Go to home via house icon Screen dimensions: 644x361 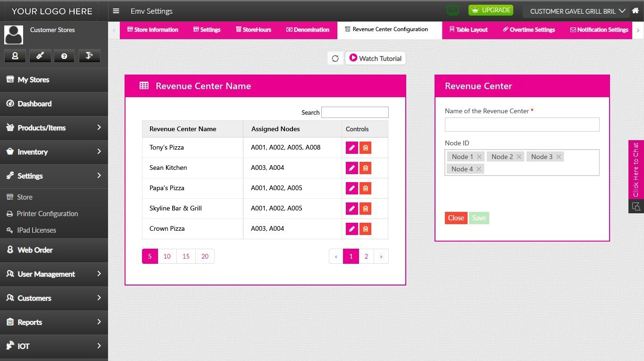tap(636, 11)
